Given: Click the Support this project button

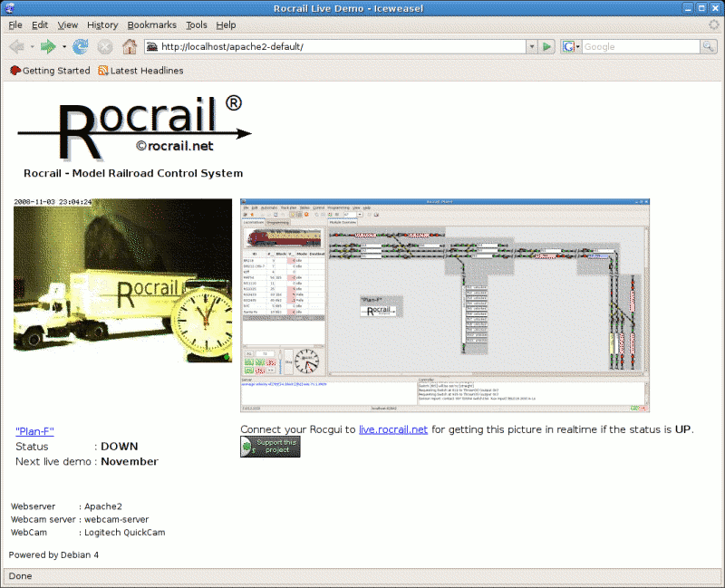Looking at the screenshot, I should [x=270, y=447].
